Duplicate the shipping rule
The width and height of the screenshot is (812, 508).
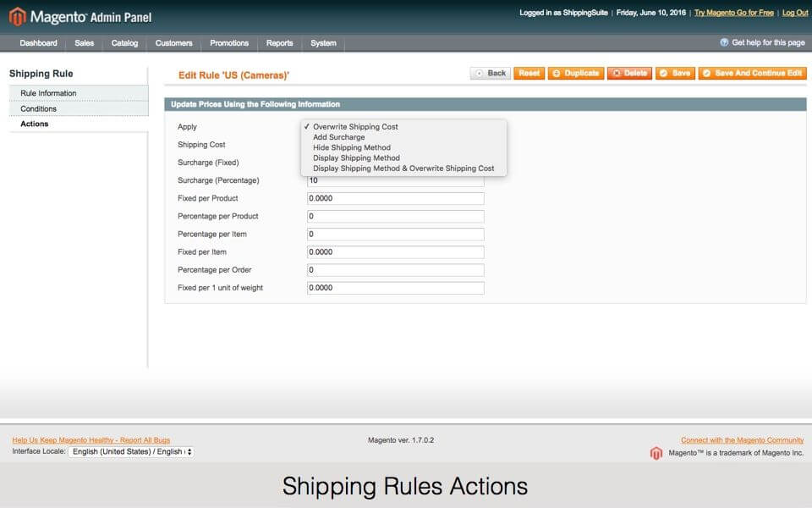(576, 73)
